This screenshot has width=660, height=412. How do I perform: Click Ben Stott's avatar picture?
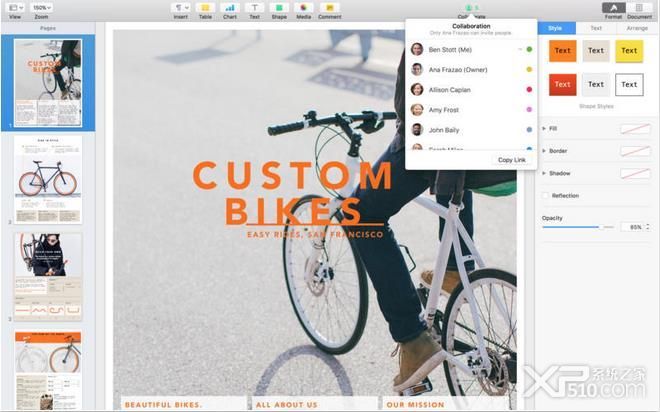pyautogui.click(x=417, y=49)
